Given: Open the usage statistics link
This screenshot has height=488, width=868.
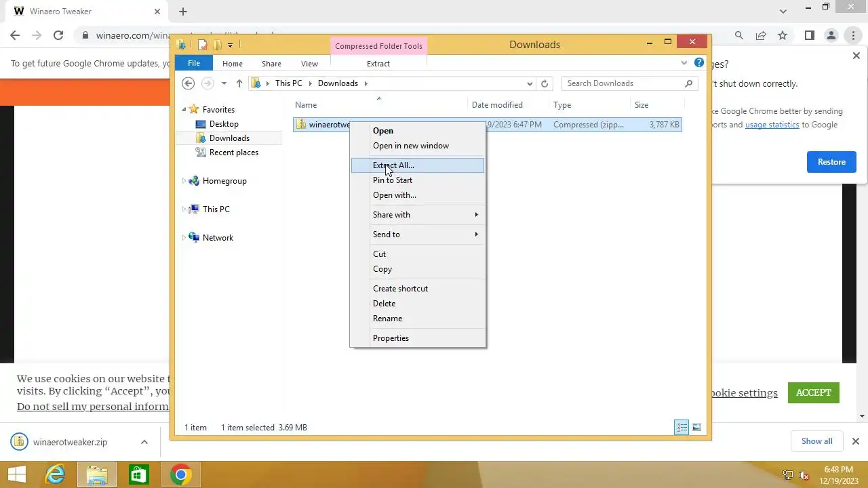Looking at the screenshot, I should pyautogui.click(x=772, y=125).
